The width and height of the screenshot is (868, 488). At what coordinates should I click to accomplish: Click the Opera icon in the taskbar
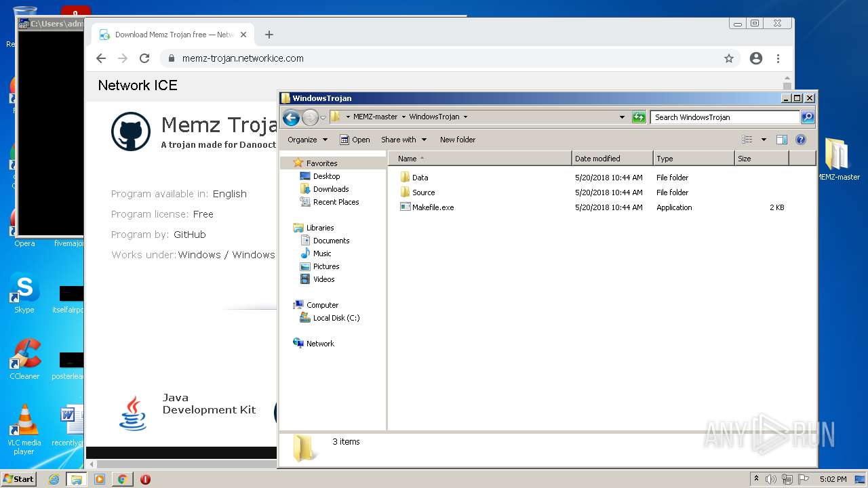(x=145, y=479)
